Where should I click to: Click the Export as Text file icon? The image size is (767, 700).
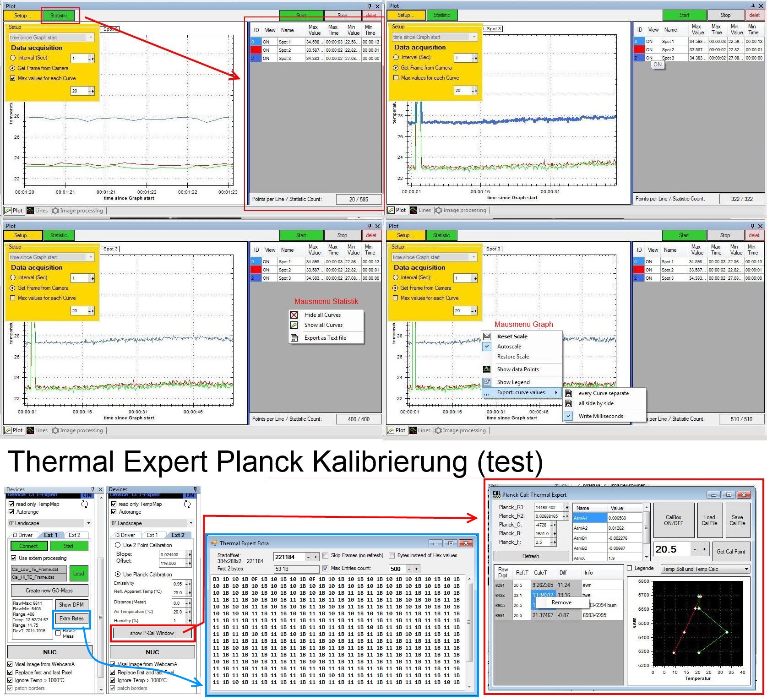[294, 338]
